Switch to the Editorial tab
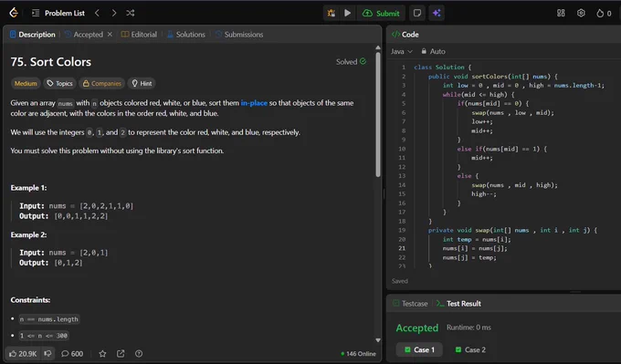621x364 pixels. (x=139, y=35)
